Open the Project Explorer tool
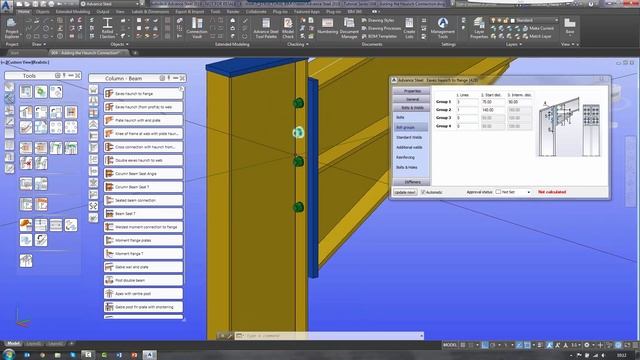This screenshot has width=640, height=360. [x=11, y=28]
